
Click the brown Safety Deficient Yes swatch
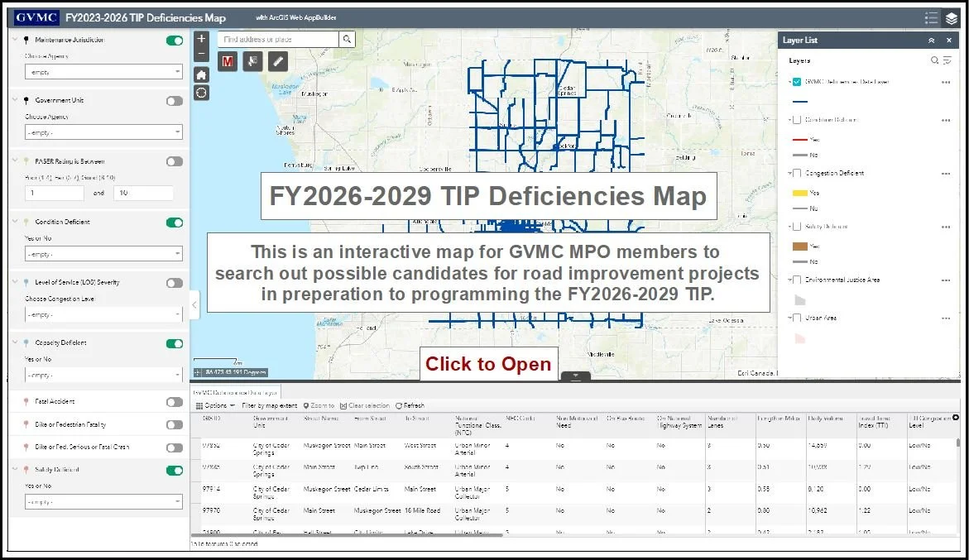tap(799, 246)
